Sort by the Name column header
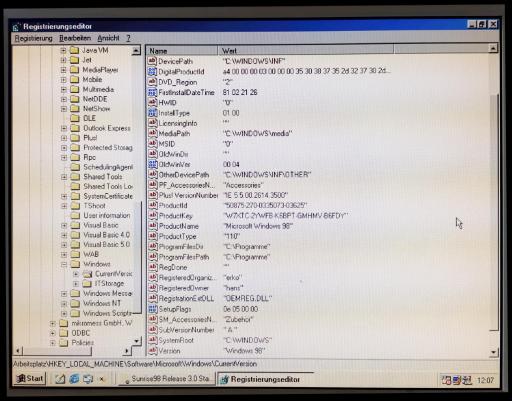 [x=182, y=51]
